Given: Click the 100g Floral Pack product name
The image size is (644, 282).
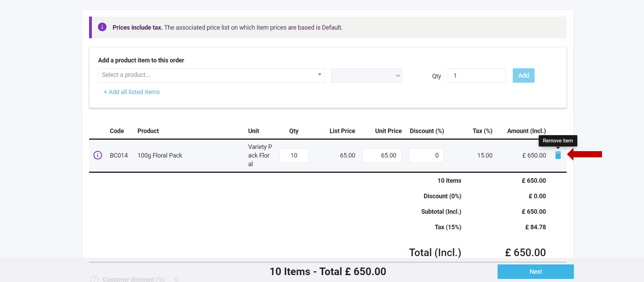Looking at the screenshot, I should click(160, 155).
